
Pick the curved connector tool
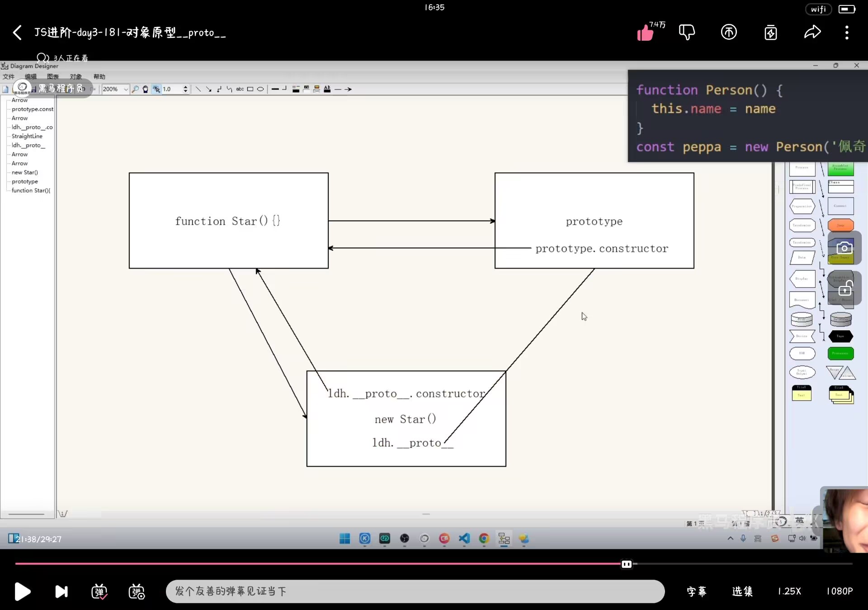click(x=229, y=89)
